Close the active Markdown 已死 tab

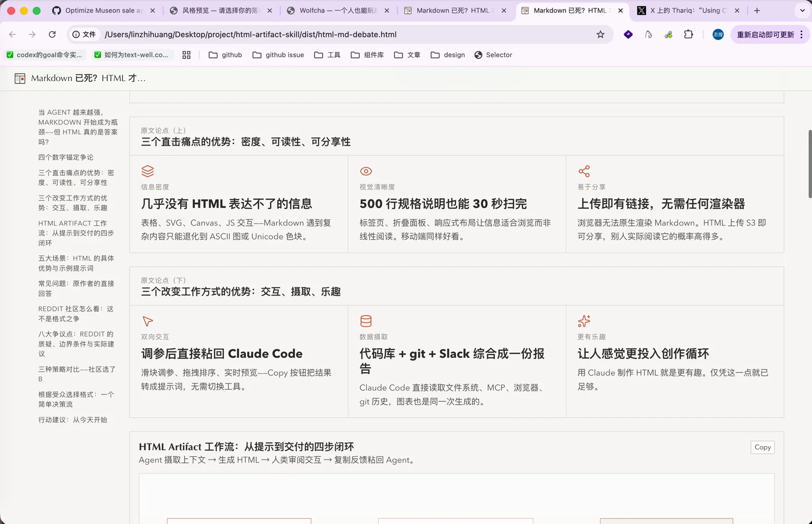click(x=620, y=10)
